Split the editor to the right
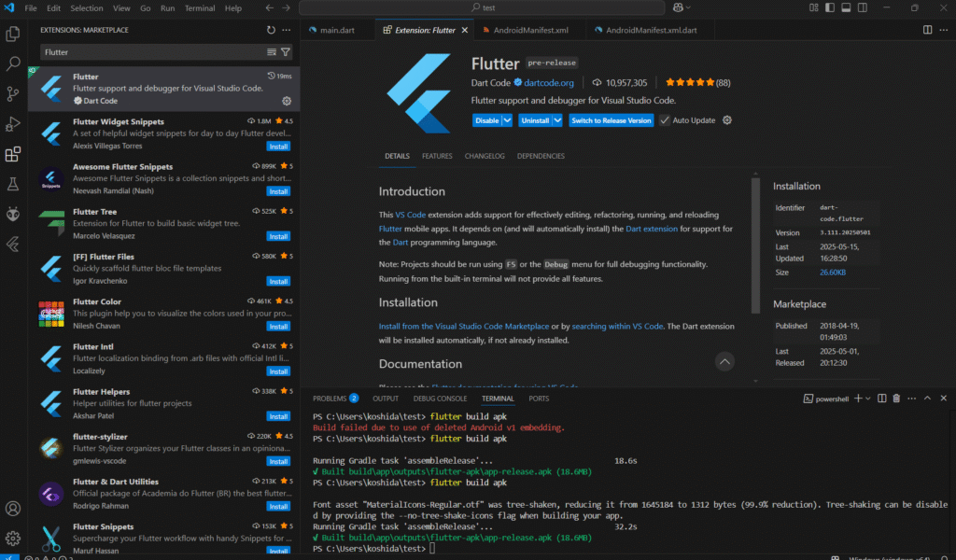 coord(927,30)
